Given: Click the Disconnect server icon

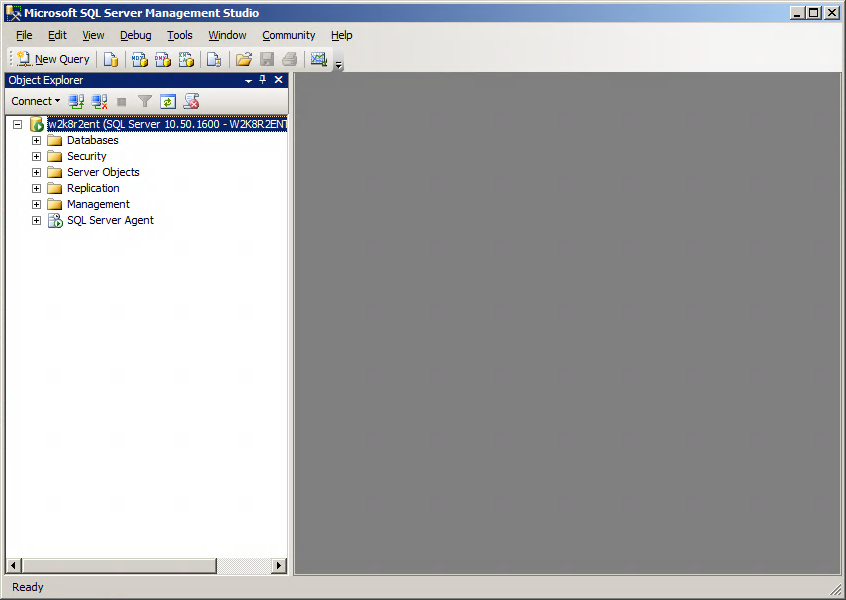Looking at the screenshot, I should (x=99, y=101).
